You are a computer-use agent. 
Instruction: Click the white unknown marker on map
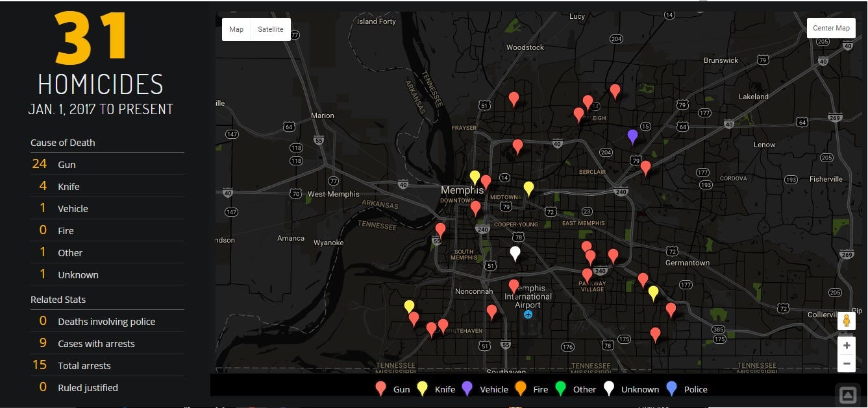(515, 254)
